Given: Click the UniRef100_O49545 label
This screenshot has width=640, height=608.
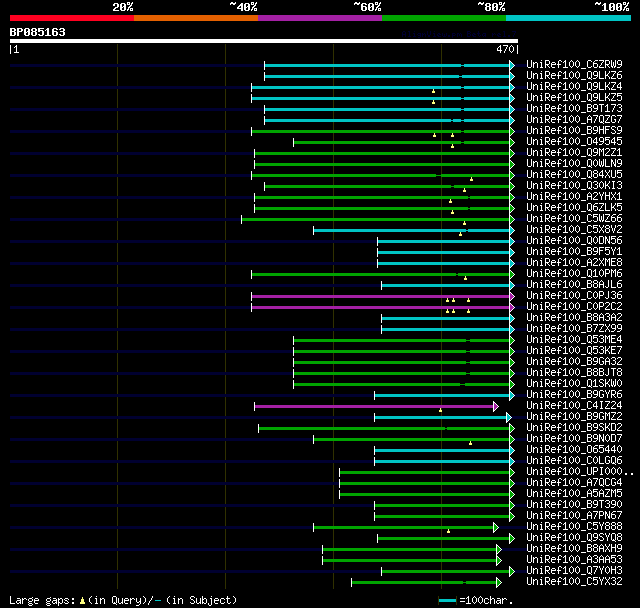Looking at the screenshot, I should click(x=574, y=142).
